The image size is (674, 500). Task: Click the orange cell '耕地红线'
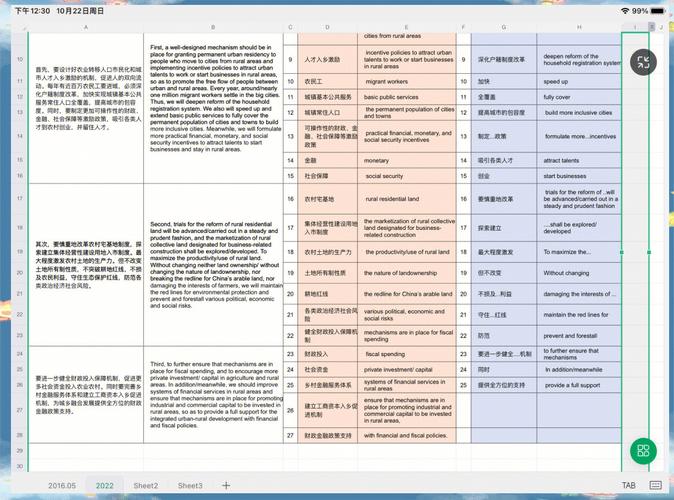327,294
